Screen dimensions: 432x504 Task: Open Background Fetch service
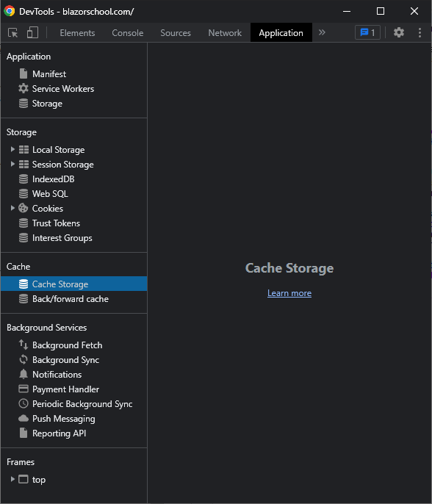(x=67, y=345)
